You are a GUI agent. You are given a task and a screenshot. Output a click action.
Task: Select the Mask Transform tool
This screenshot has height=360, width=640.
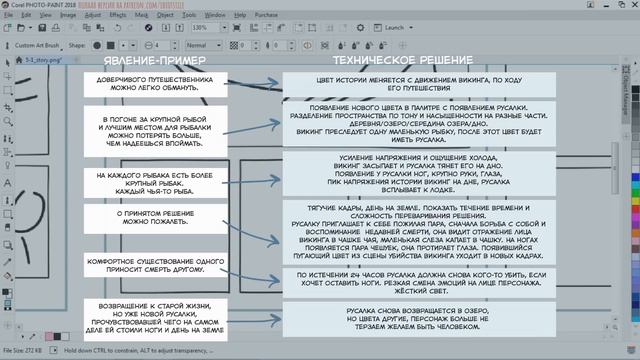(x=7, y=76)
